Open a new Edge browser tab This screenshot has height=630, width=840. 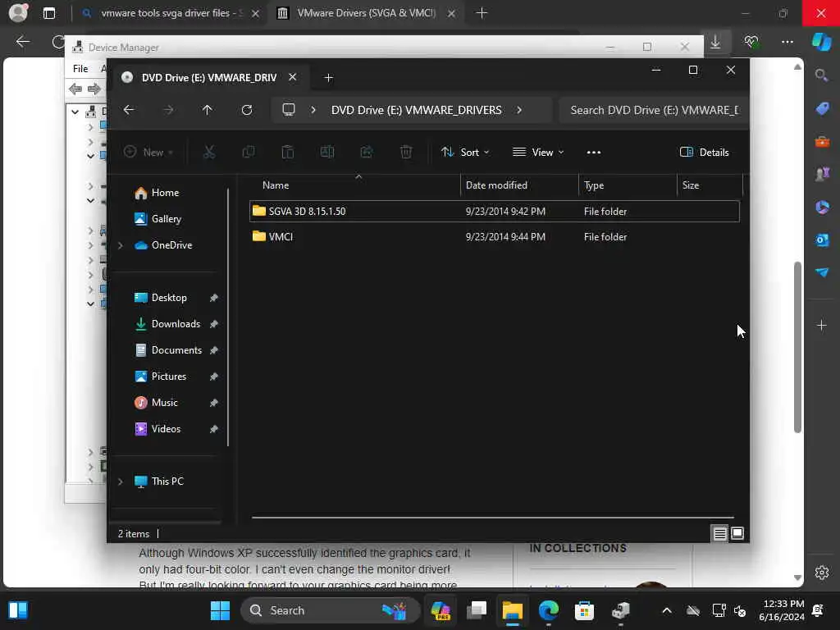pos(482,13)
